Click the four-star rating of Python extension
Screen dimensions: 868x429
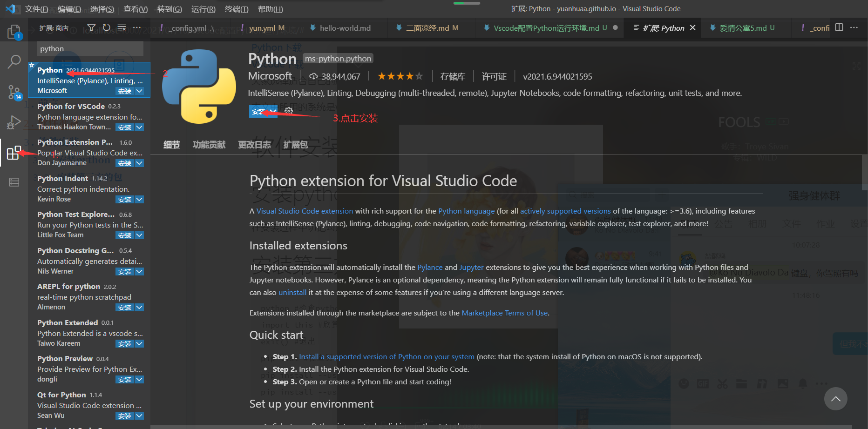400,76
